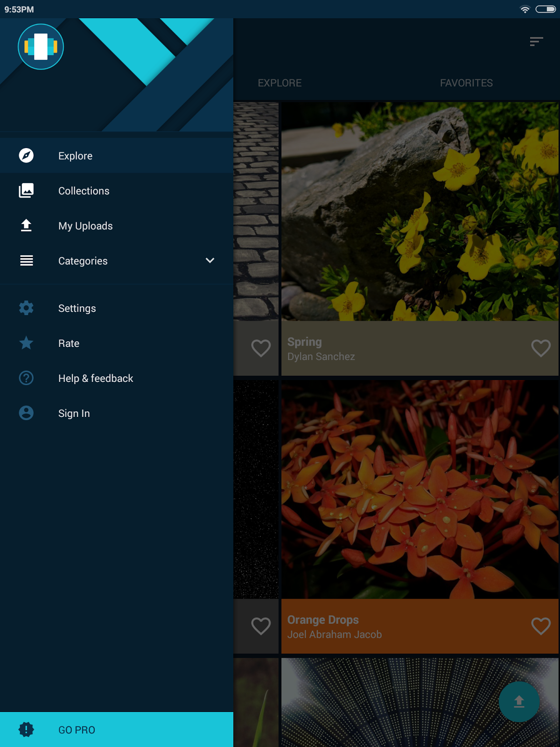Screen dimensions: 560x747
Task: Open the sort filter icon at top right
Action: point(536,42)
